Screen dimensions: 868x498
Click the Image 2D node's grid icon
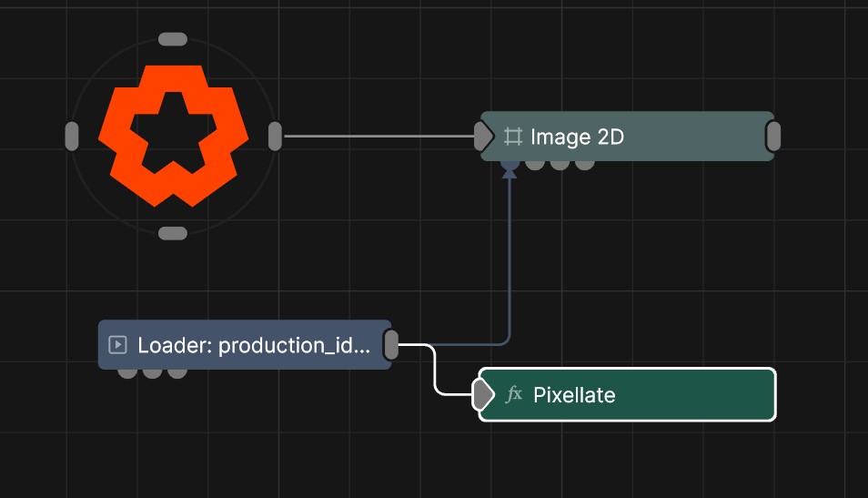[513, 137]
